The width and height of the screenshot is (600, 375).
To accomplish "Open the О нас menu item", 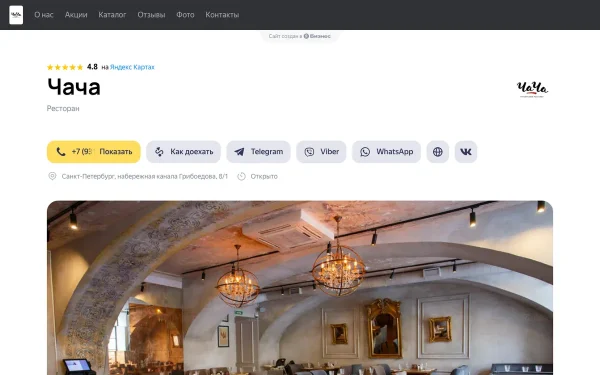I will click(44, 15).
